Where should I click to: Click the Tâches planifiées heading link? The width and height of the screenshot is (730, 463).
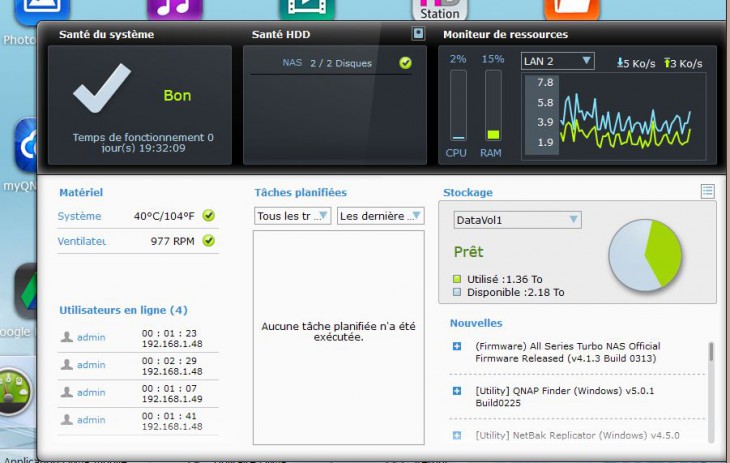tap(301, 192)
